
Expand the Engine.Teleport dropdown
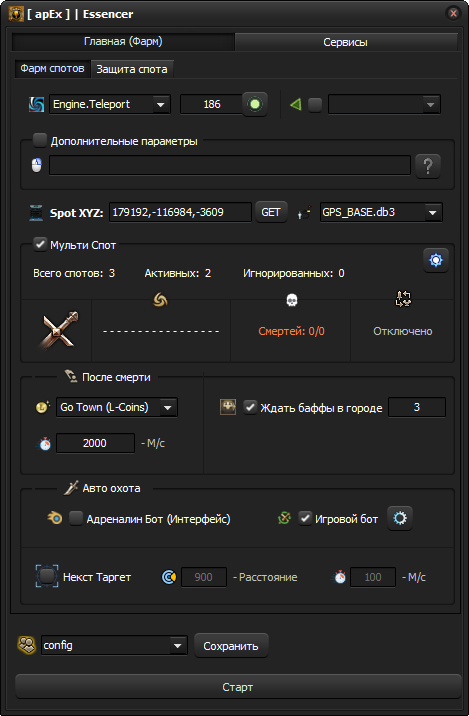click(110, 104)
